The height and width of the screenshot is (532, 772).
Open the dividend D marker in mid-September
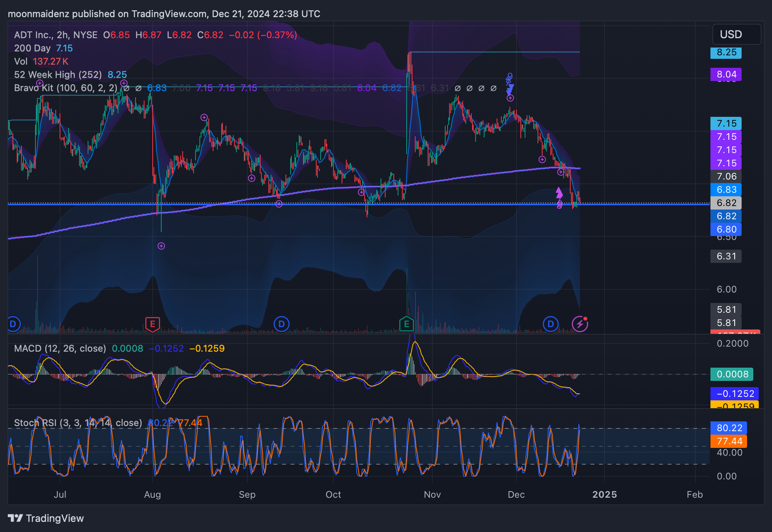(x=282, y=324)
